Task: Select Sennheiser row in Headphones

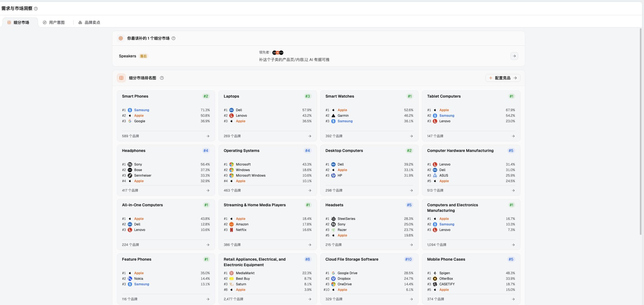Action: pyautogui.click(x=166, y=176)
